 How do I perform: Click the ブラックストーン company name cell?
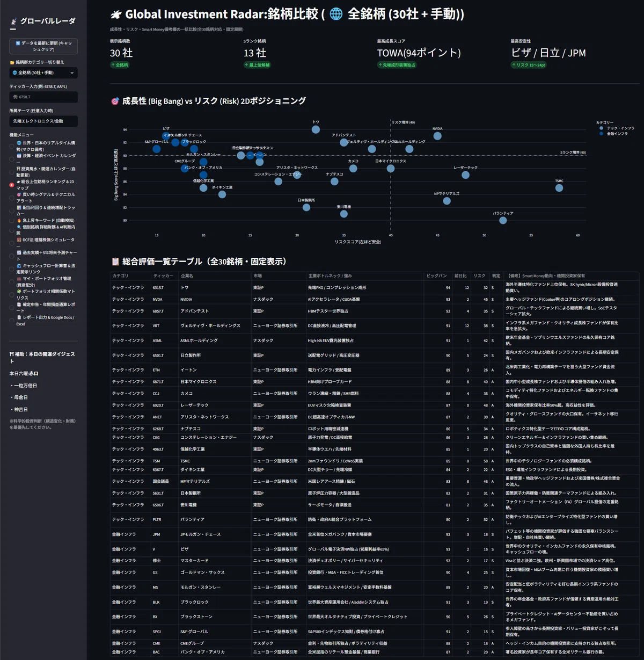click(215, 617)
